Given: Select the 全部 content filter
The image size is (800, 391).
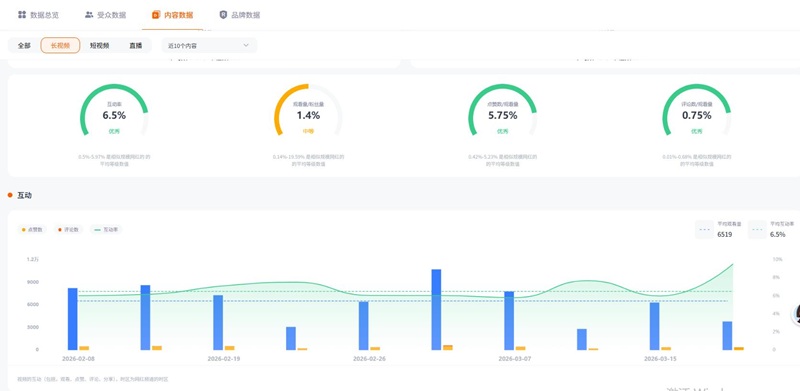Looking at the screenshot, I should coord(24,45).
